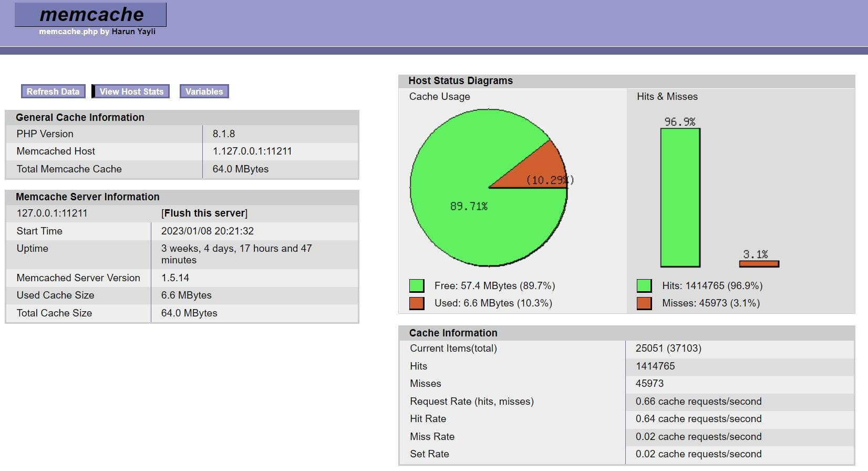This screenshot has height=471, width=868.
Task: Click the General Cache Information header
Action: click(x=80, y=117)
